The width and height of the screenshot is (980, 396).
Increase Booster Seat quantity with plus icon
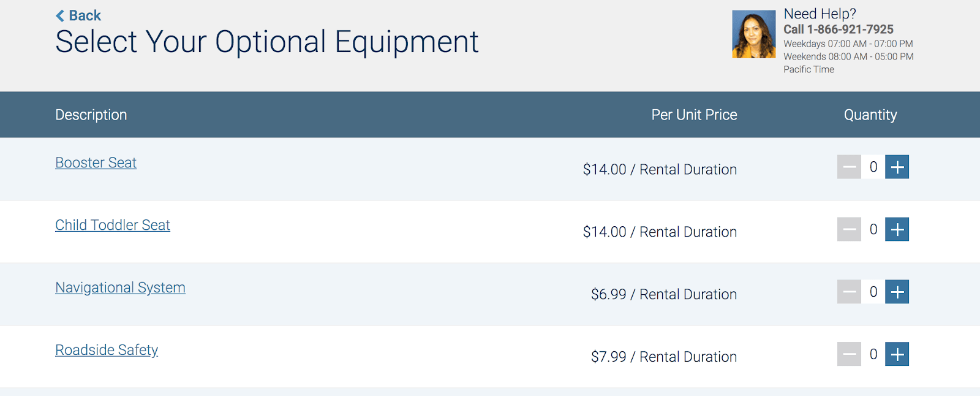coord(896,167)
